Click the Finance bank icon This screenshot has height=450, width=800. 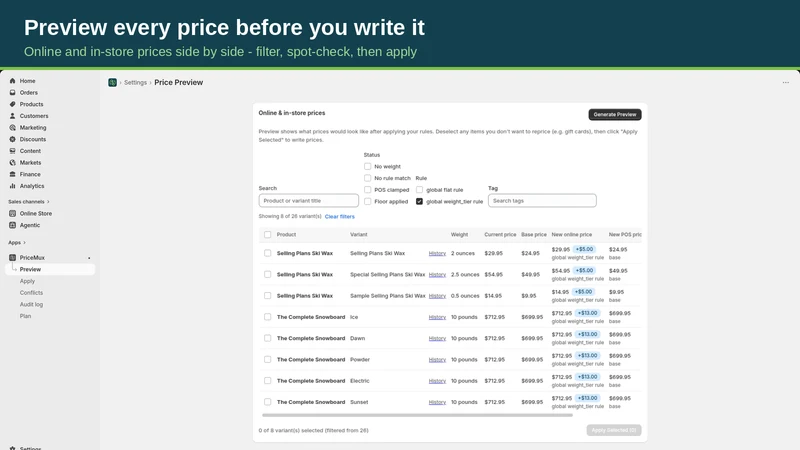click(13, 174)
